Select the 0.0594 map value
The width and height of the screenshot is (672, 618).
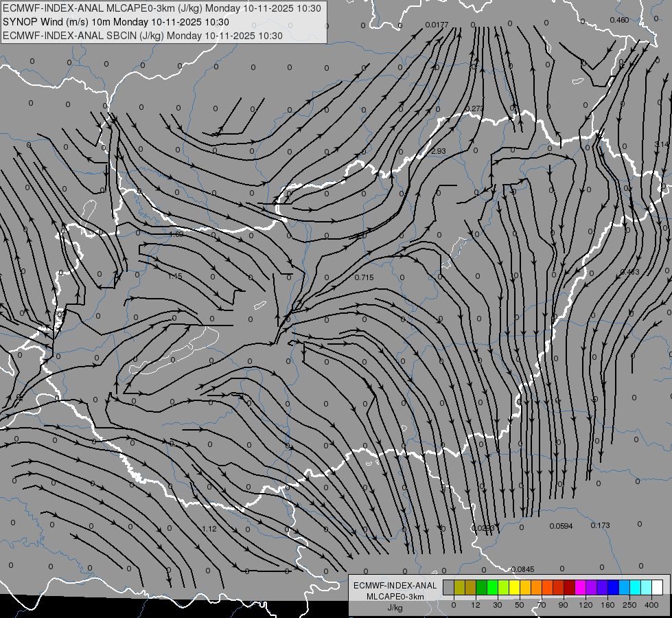click(561, 526)
